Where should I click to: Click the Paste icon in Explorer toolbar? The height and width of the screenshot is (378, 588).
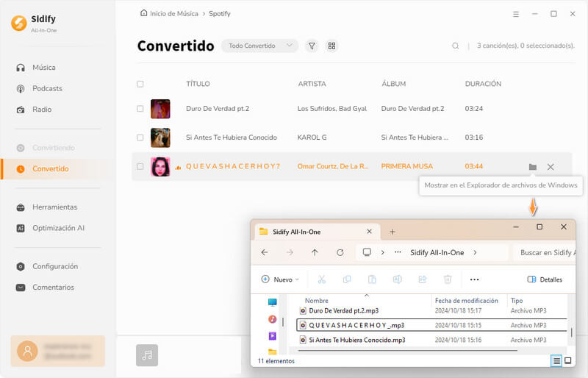click(x=372, y=279)
